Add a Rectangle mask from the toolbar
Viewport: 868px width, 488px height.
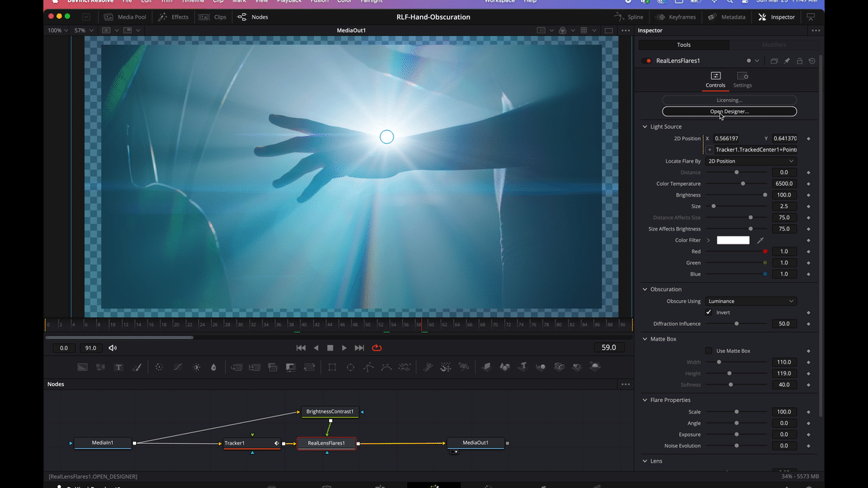[x=332, y=367]
